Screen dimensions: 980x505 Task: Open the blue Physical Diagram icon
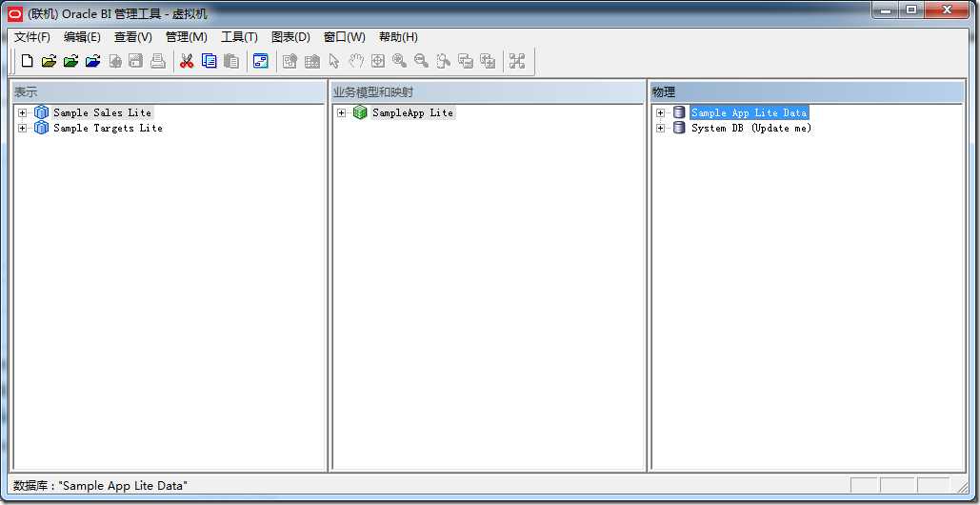point(261,61)
